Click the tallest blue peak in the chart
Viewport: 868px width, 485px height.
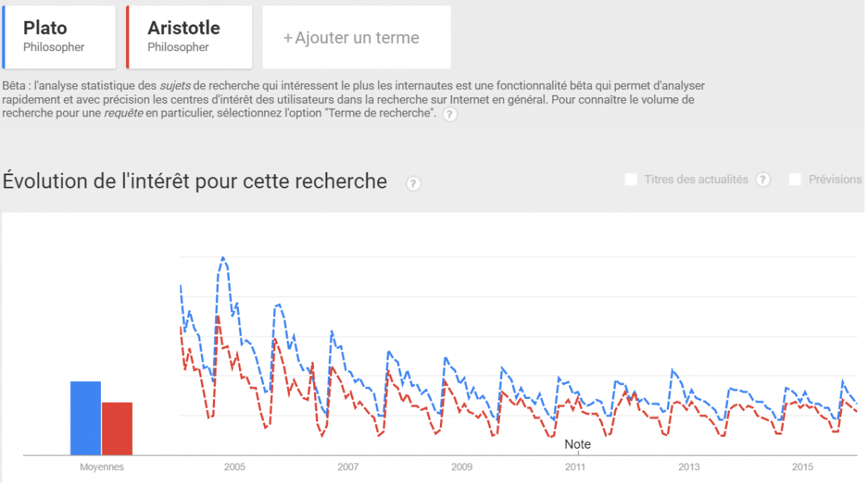point(223,257)
